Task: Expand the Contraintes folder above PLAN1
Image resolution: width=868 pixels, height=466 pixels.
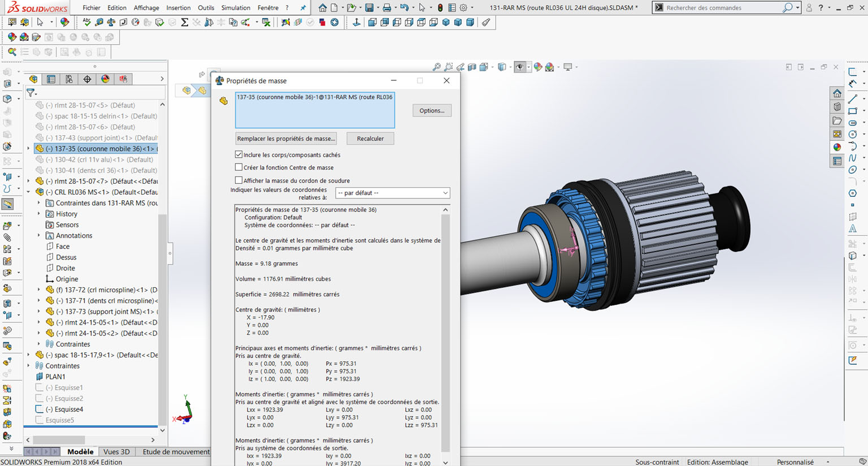Action: (x=29, y=366)
